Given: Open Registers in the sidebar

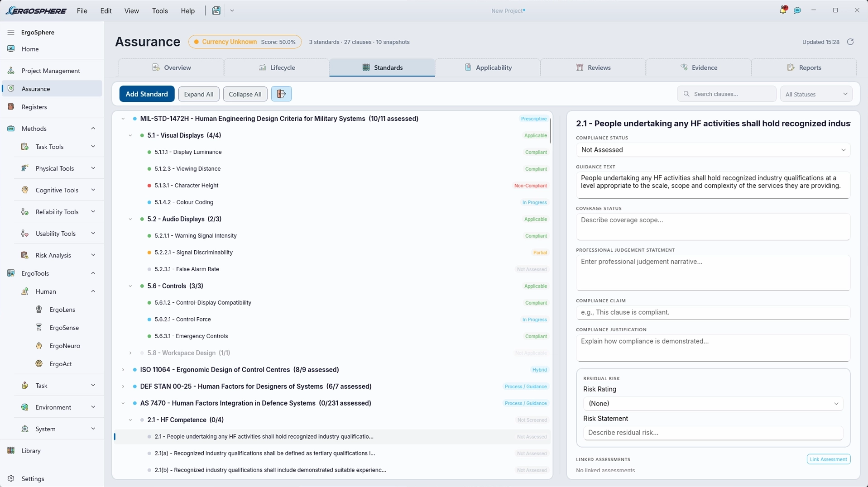Looking at the screenshot, I should click(52, 107).
